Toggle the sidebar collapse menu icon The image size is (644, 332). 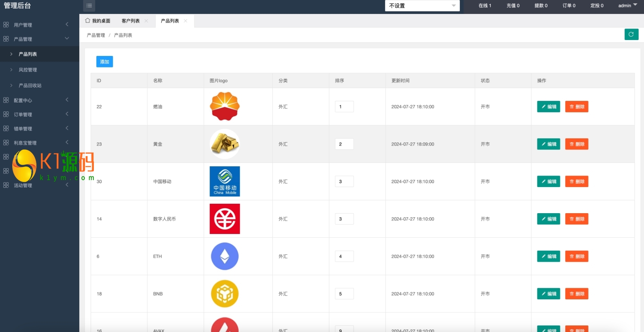coord(89,5)
